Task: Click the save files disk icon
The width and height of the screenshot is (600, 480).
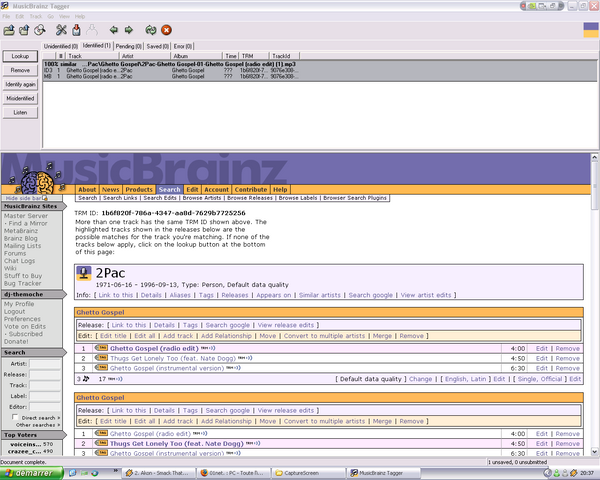Action: tap(77, 30)
